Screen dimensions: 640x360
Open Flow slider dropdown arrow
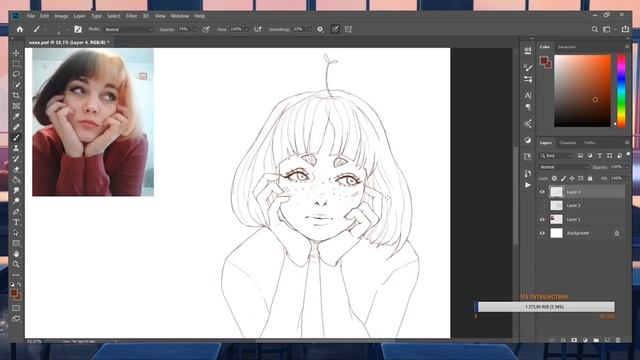pos(246,30)
